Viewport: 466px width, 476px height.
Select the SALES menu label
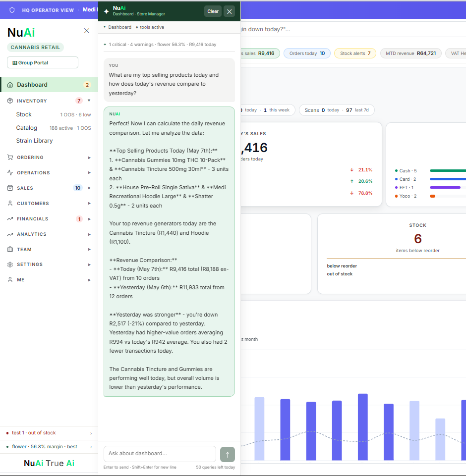click(25, 188)
